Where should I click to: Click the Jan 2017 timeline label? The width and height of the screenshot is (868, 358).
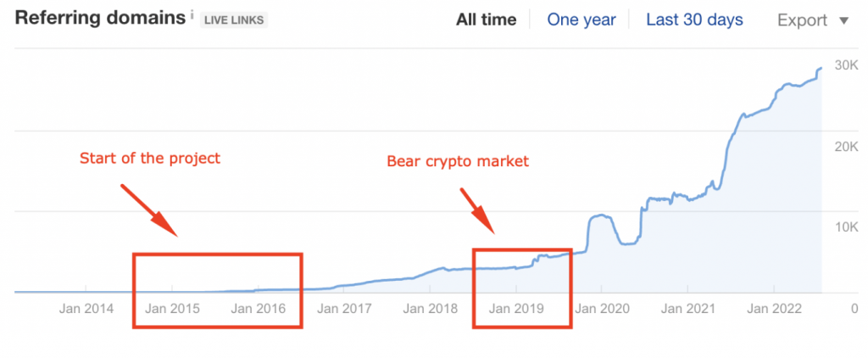(344, 309)
